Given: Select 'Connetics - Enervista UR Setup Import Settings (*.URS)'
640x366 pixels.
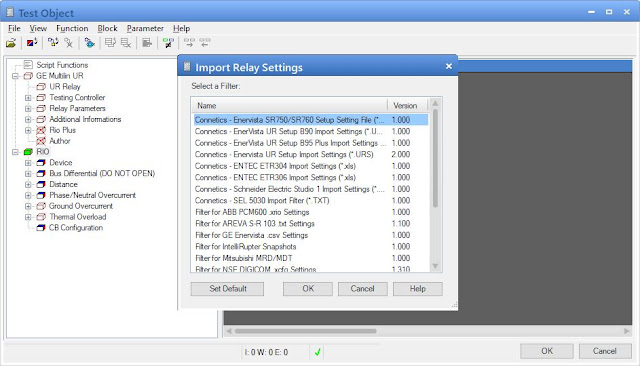Looking at the screenshot, I should pos(311,155).
